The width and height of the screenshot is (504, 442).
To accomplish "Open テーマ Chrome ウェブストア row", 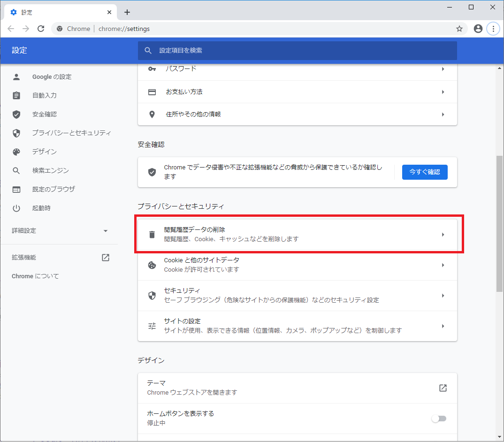I will point(298,388).
